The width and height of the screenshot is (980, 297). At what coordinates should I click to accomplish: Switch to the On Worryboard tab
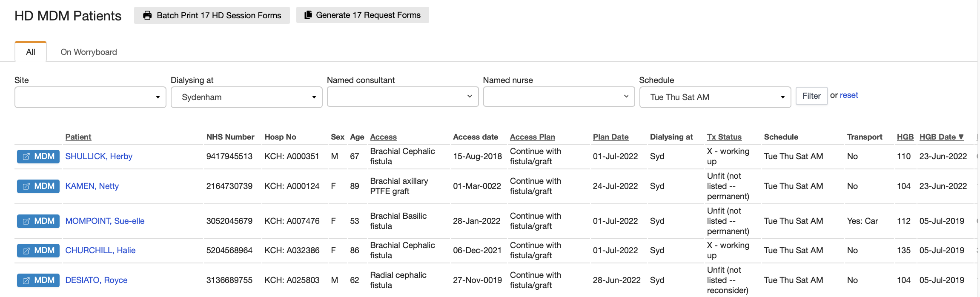point(89,52)
